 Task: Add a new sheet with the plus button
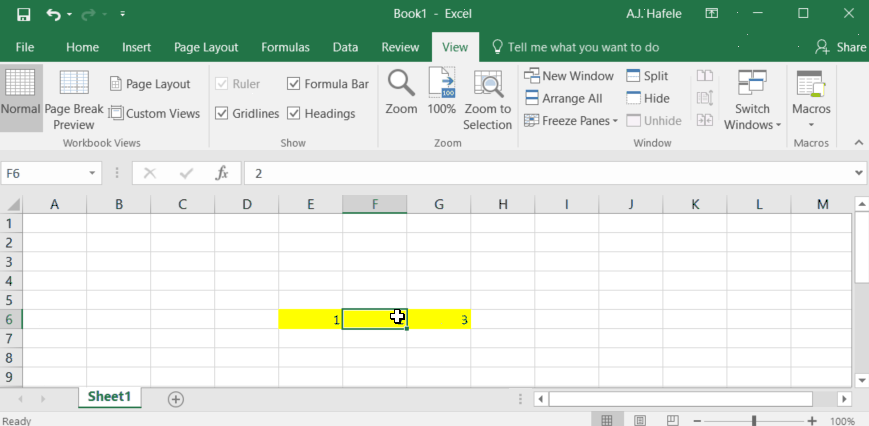click(176, 399)
